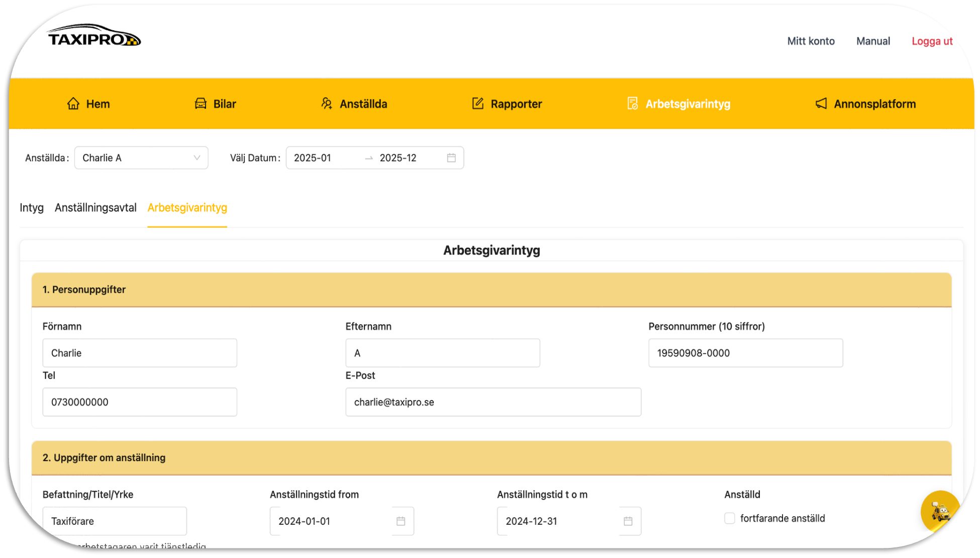Click calendar icon in Välj Datum range
980x558 pixels.
coord(451,158)
